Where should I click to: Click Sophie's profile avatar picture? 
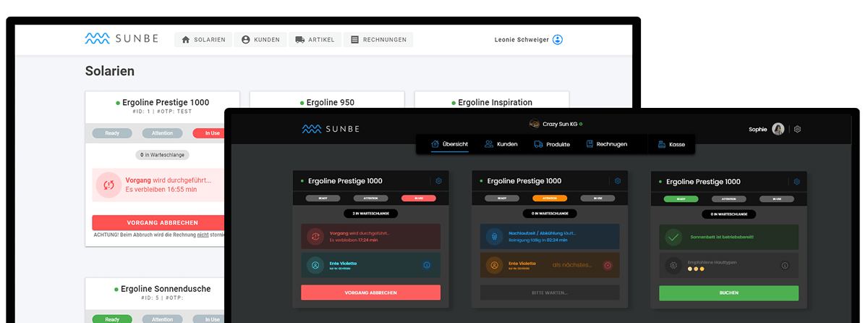778,129
